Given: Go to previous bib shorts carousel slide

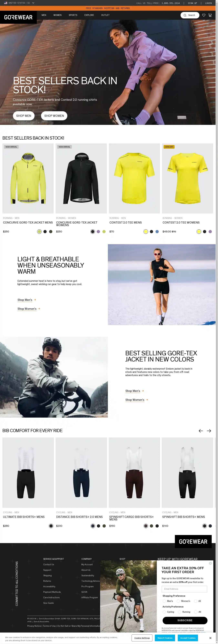Looking at the screenshot, I should [201, 431].
